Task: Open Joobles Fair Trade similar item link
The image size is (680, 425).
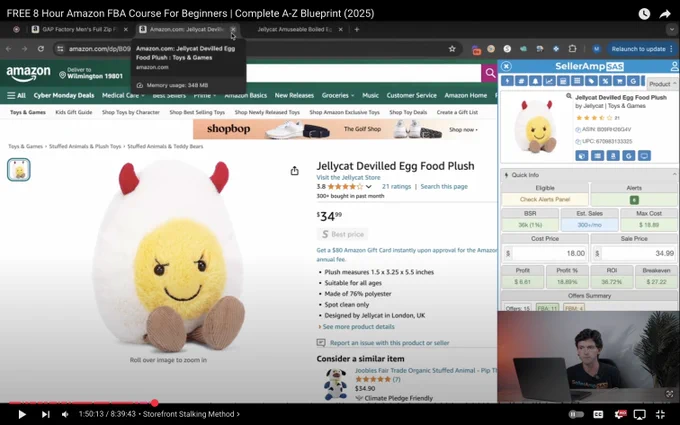Action: coord(426,370)
